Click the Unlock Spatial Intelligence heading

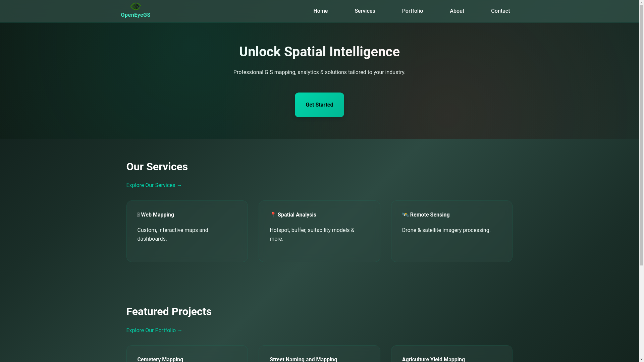coord(319,52)
